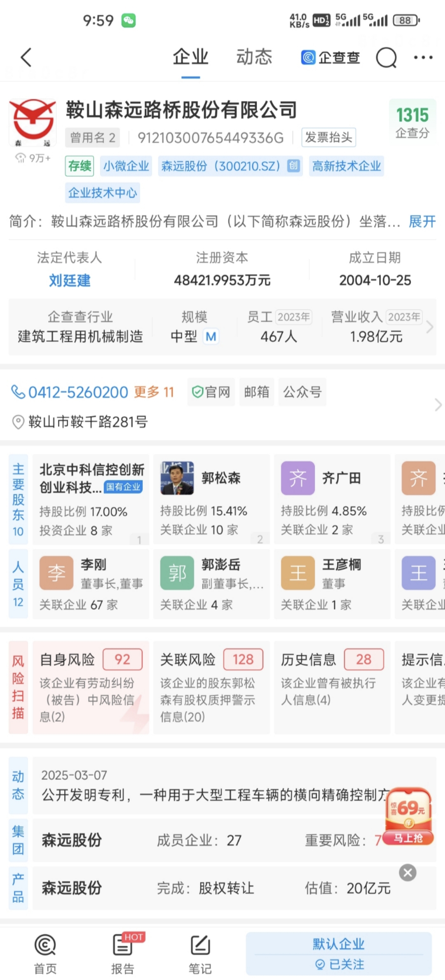The image size is (445, 980).
Task: Open legal representative 刘廷建
Action: click(70, 280)
